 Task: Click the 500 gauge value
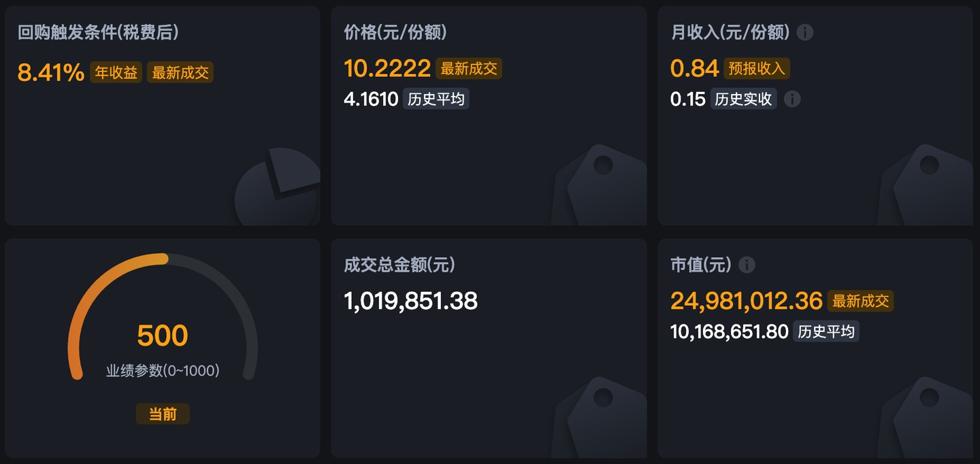(163, 335)
